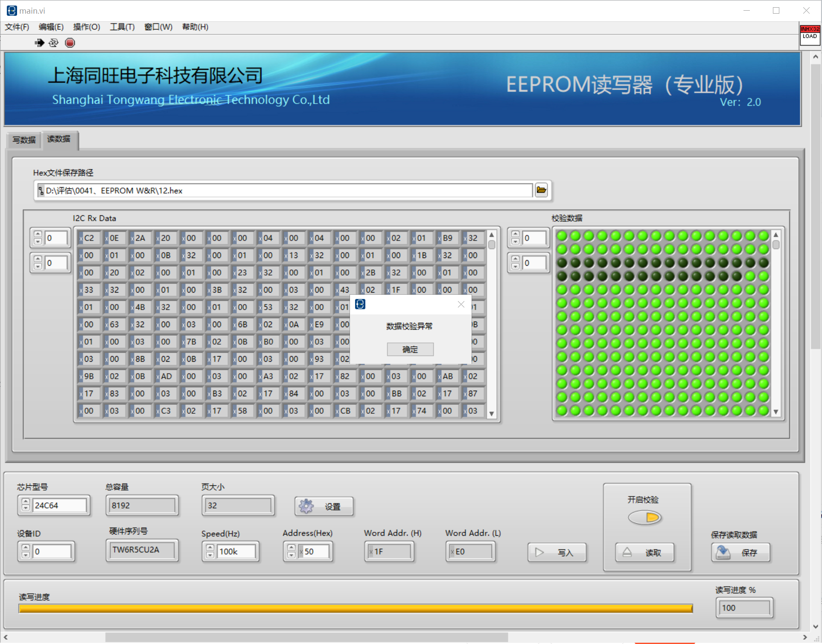Click the first green LED in 校验数据 grid
Viewport: 822px width, 644px height.
562,236
